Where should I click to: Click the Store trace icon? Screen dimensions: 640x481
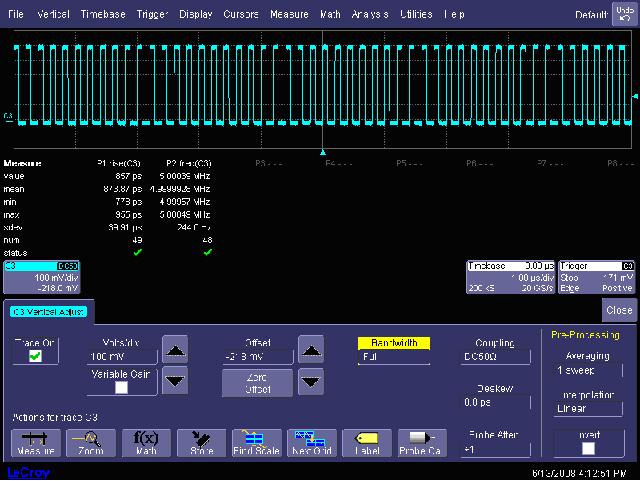202,443
